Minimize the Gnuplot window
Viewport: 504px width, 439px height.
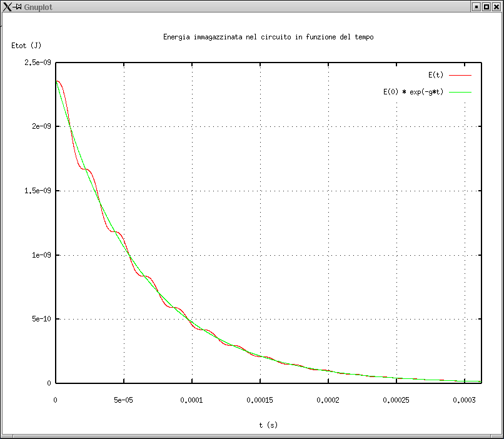(x=476, y=6)
